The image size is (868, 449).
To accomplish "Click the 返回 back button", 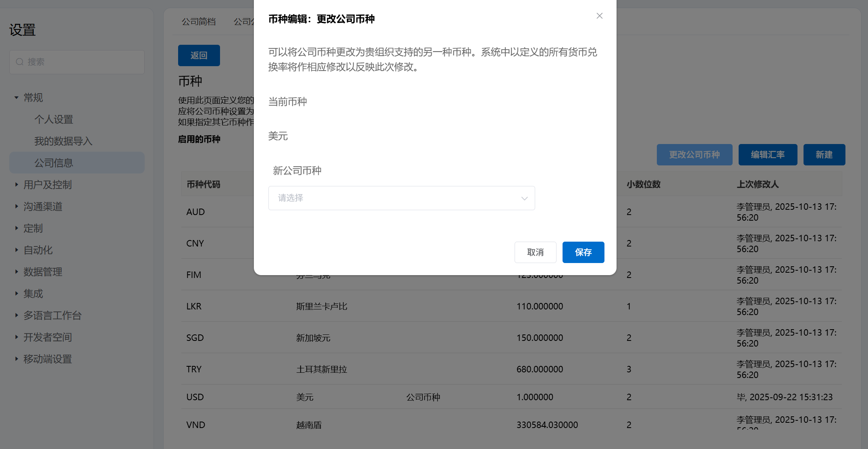I will (x=199, y=55).
